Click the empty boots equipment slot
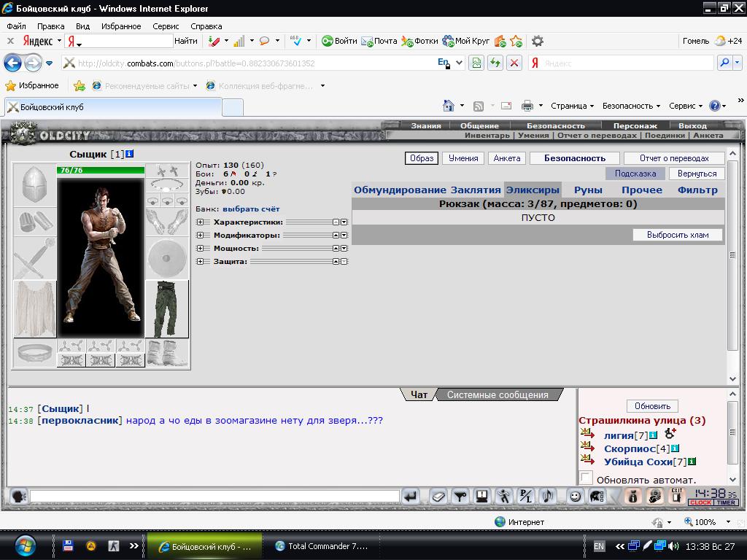This screenshot has height=560, width=747. click(167, 354)
